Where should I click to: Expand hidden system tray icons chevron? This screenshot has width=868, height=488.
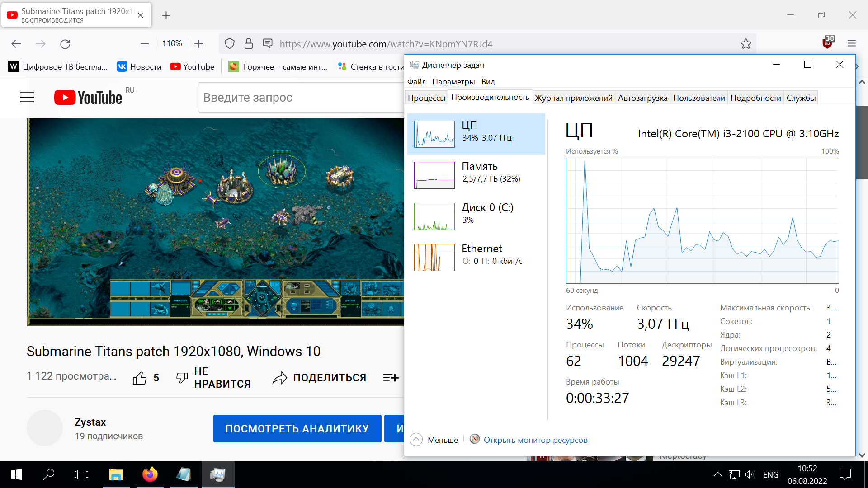point(717,474)
